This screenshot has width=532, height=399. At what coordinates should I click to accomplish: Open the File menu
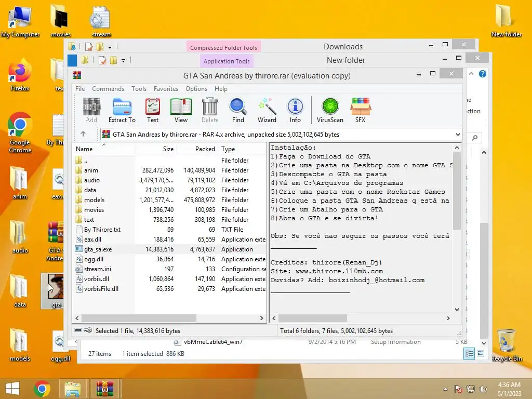pos(80,88)
